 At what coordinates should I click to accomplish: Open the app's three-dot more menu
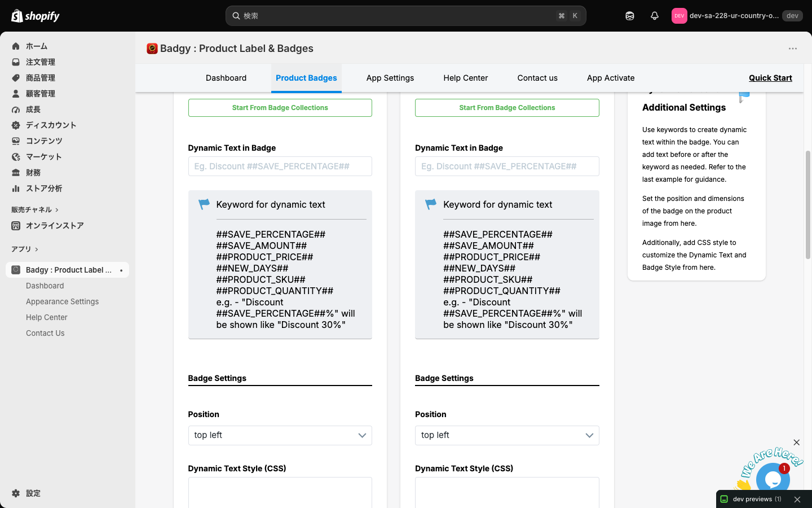point(793,49)
